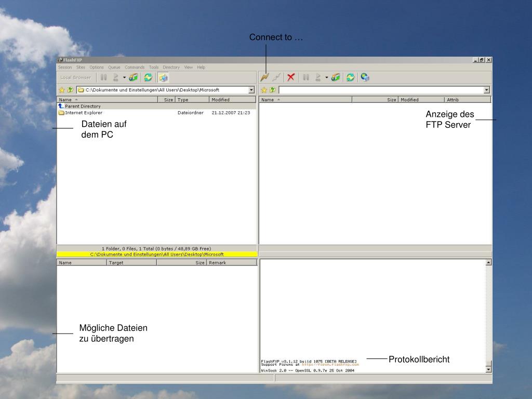Open the Options menu
This screenshot has width=532, height=399.
point(97,67)
